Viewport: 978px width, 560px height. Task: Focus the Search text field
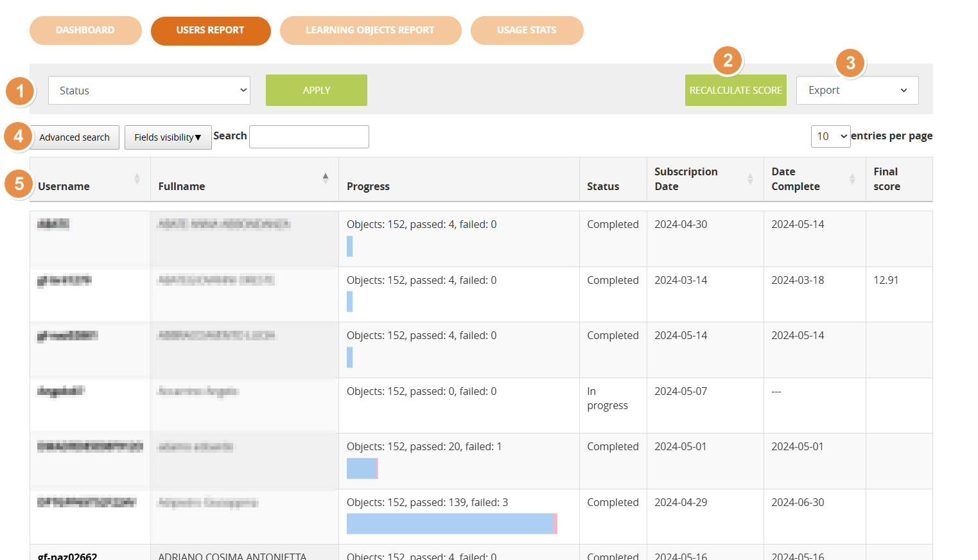coord(309,137)
